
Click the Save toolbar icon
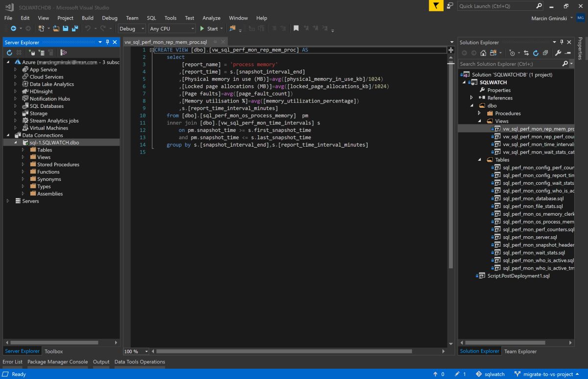point(65,28)
